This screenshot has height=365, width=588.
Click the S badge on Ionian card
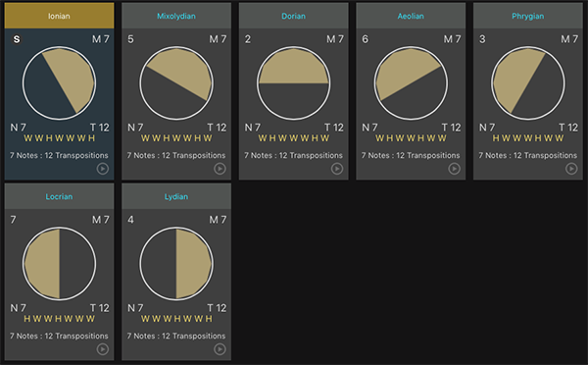click(x=17, y=39)
